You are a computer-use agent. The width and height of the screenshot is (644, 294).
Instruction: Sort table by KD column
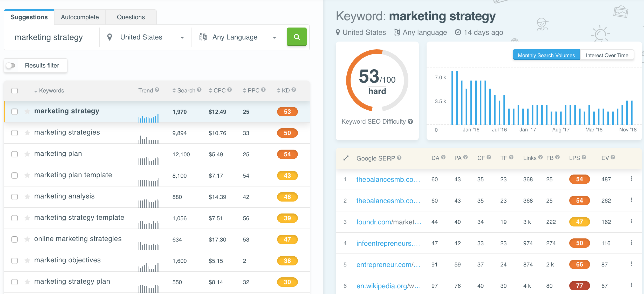(x=283, y=91)
